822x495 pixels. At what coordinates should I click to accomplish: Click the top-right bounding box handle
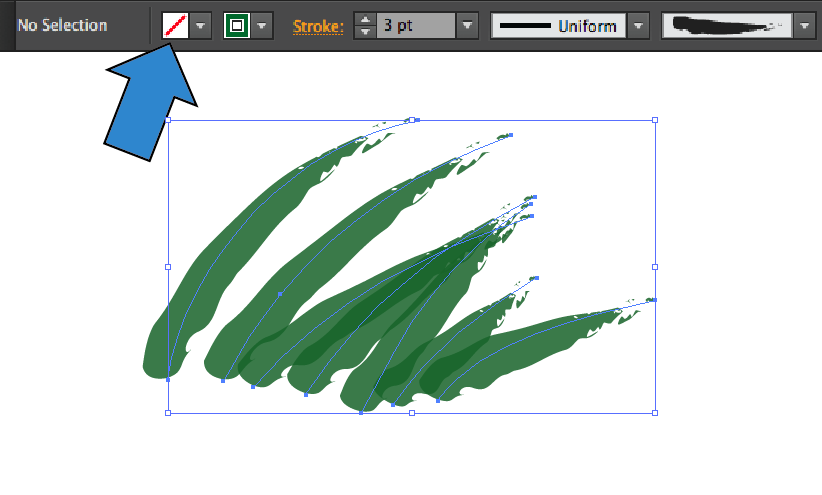click(x=655, y=120)
